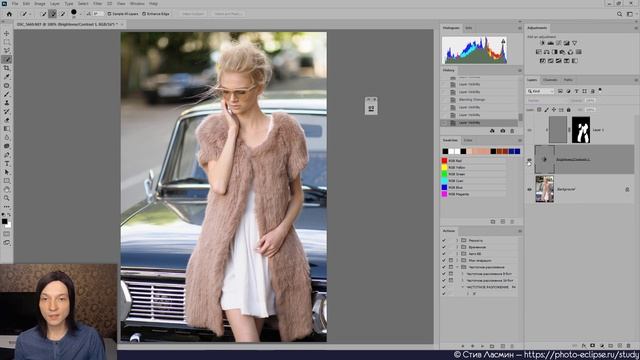Toggle checkmark for Частотное разложение action set
The width and height of the screenshot is (640, 360).
pos(444,267)
